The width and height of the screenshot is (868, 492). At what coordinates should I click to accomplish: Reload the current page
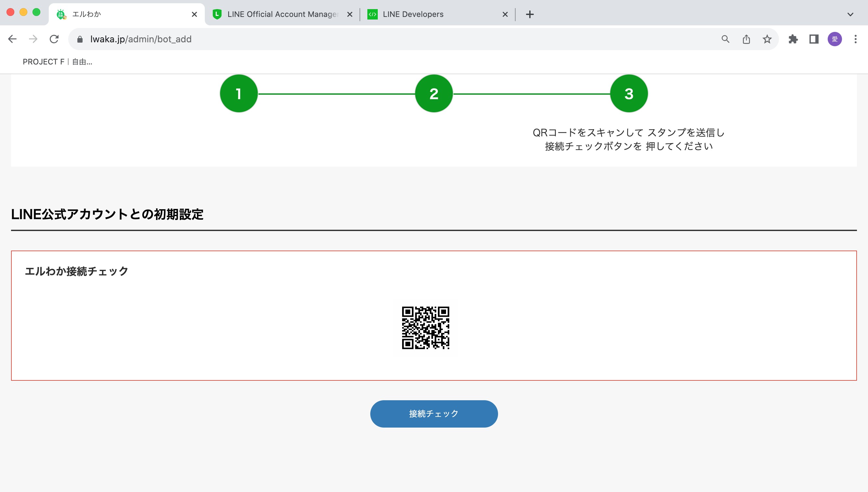coord(54,39)
